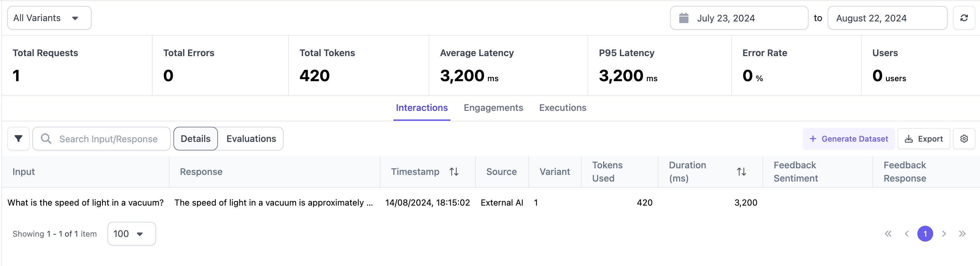Click the Export button

[x=923, y=139]
